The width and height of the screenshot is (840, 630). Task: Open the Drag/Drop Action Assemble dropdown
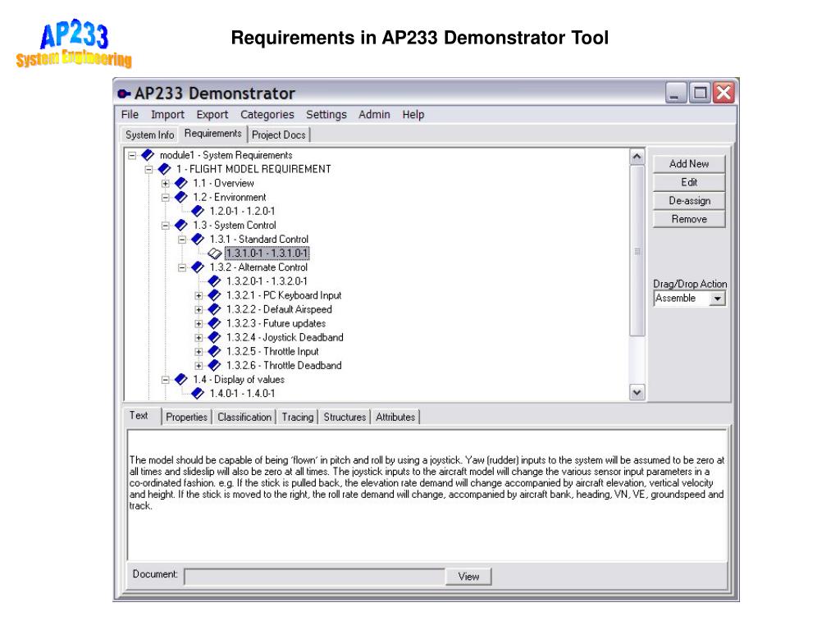(717, 299)
